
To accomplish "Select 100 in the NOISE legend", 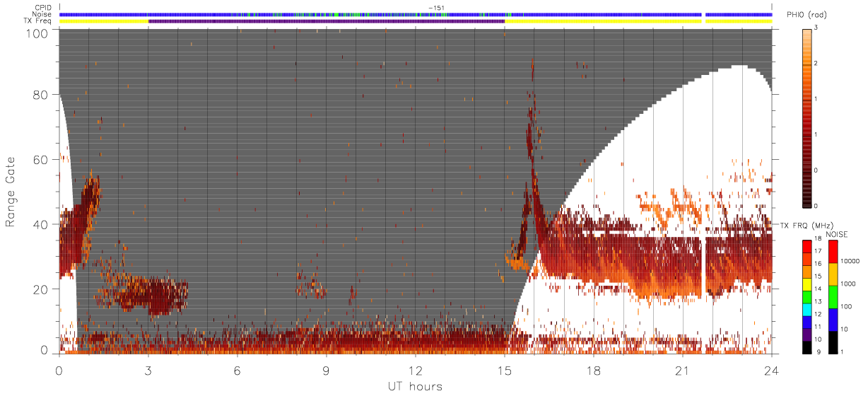I will pos(847,306).
